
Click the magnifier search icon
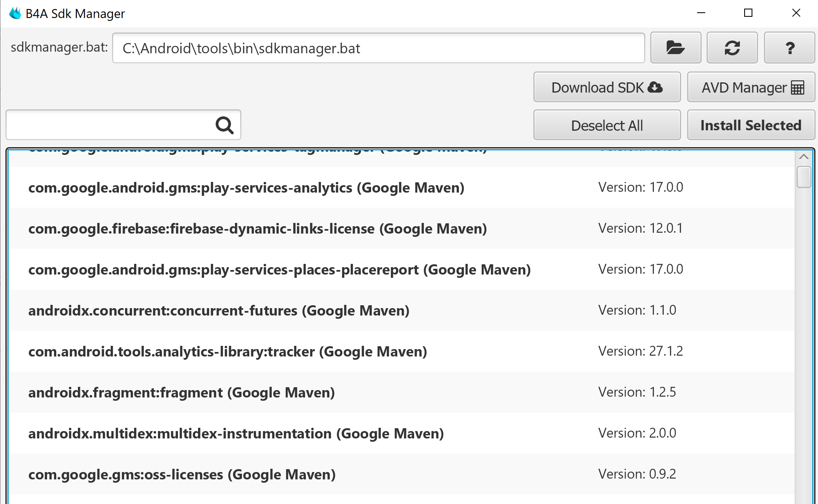[224, 125]
